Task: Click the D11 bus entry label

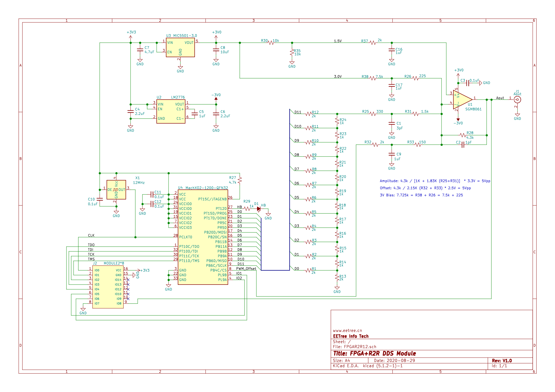Action: click(298, 112)
